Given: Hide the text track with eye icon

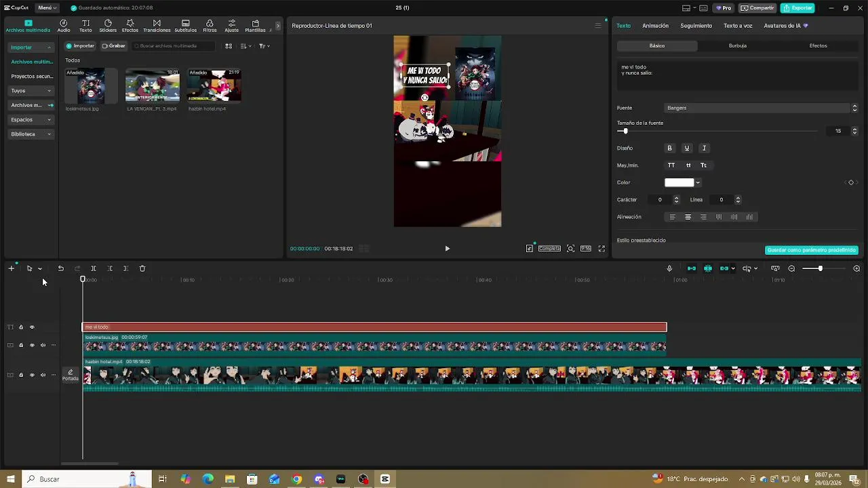Looking at the screenshot, I should pyautogui.click(x=32, y=327).
